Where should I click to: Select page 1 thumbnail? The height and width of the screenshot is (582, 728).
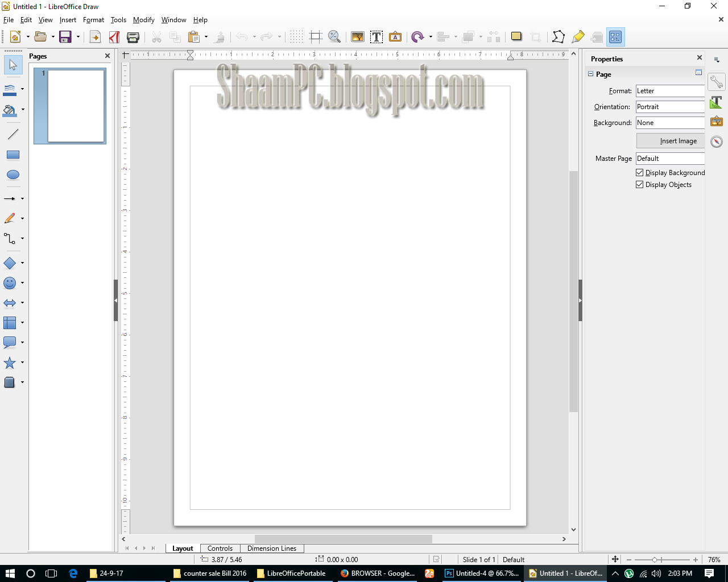(70, 106)
